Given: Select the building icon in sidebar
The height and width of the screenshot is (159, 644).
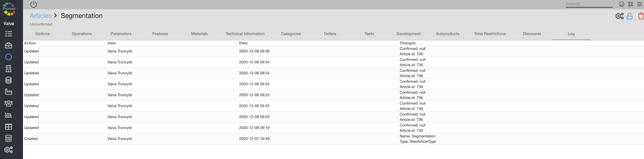Looking at the screenshot, I should 9,69.
